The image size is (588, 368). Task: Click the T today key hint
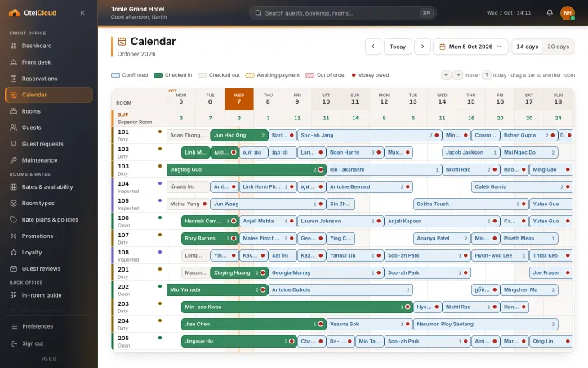pos(487,75)
